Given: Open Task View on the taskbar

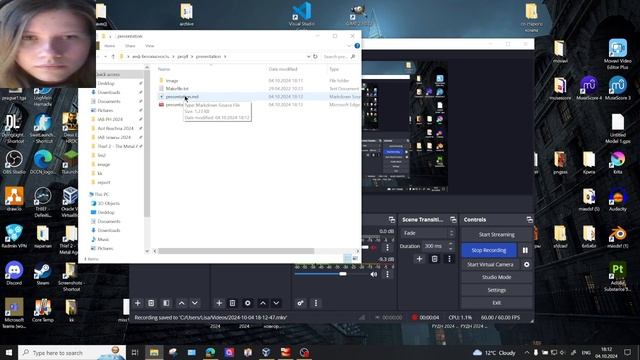Looking at the screenshot, I should pos(135,352).
